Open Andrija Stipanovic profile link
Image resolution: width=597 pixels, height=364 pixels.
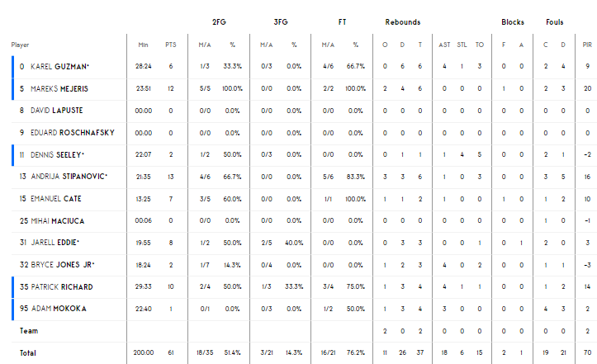(69, 177)
